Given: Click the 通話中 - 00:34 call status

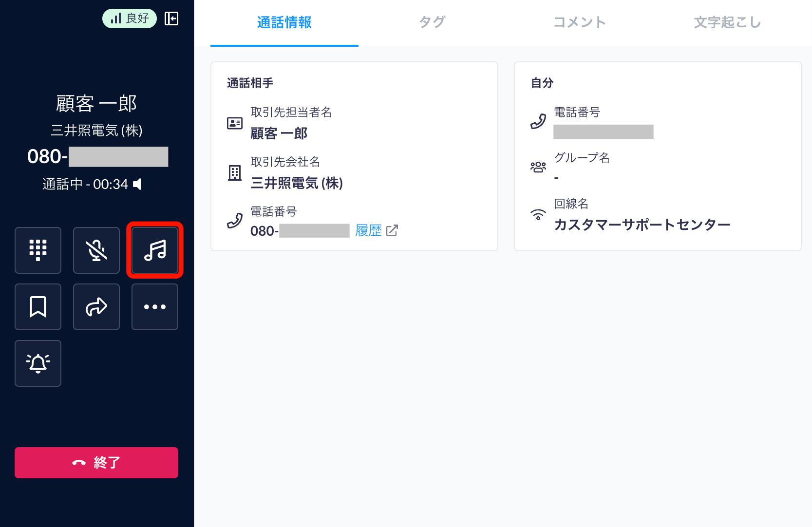Looking at the screenshot, I should click(85, 184).
